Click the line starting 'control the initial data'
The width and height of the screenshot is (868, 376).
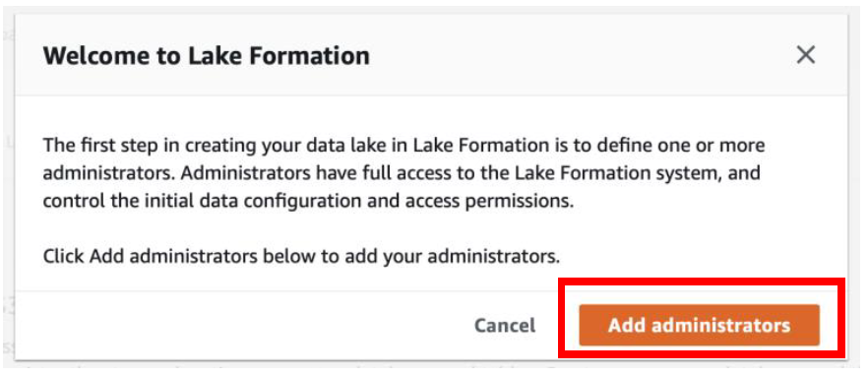point(308,201)
